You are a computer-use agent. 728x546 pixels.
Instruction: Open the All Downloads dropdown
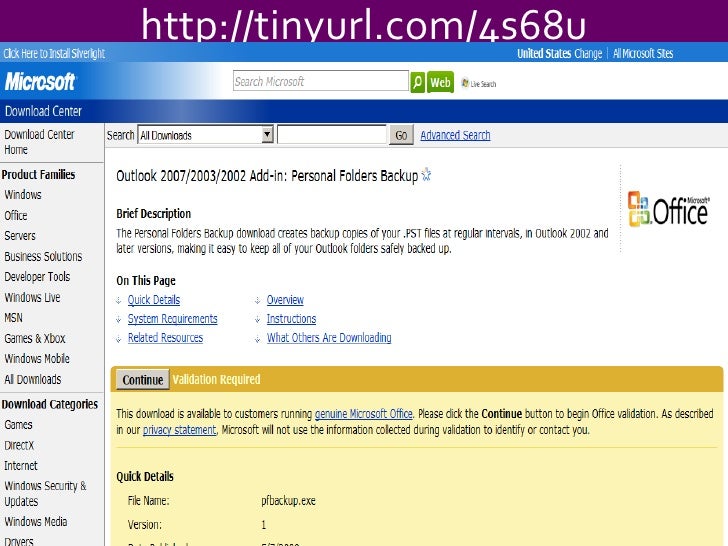205,135
